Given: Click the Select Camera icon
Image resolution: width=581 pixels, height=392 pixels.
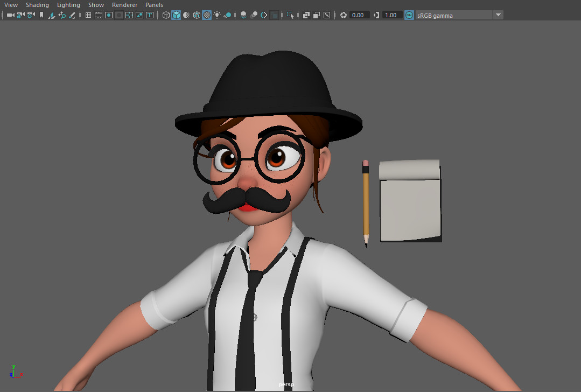Looking at the screenshot, I should pyautogui.click(x=10, y=15).
